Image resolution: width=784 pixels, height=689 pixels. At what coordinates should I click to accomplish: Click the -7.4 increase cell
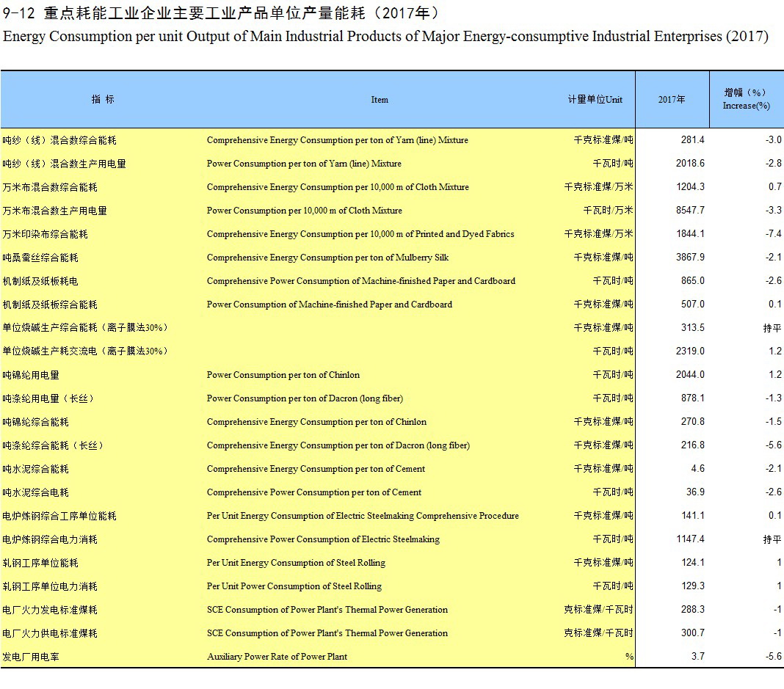pos(773,234)
